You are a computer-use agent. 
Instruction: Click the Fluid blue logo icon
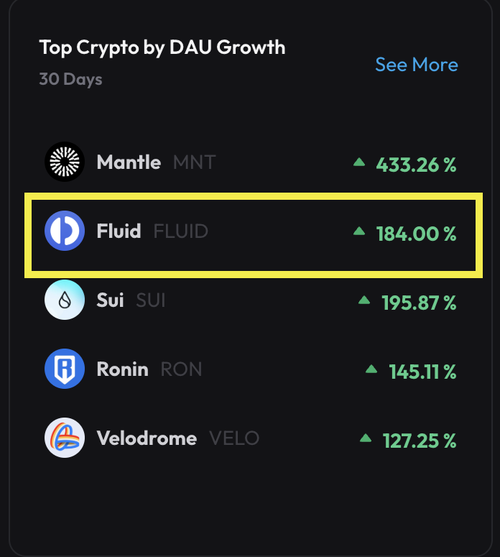click(x=65, y=231)
